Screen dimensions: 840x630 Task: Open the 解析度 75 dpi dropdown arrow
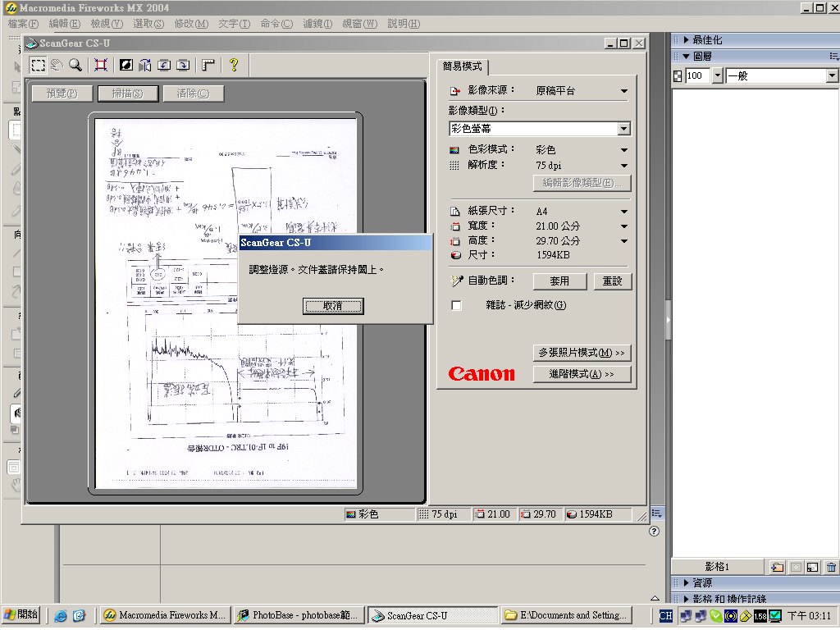click(x=624, y=166)
